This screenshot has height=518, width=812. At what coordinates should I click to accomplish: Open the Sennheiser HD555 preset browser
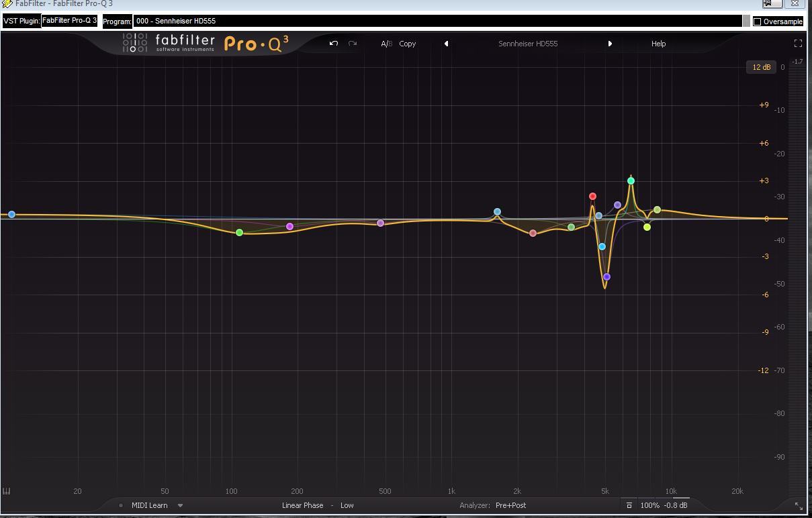(x=528, y=44)
